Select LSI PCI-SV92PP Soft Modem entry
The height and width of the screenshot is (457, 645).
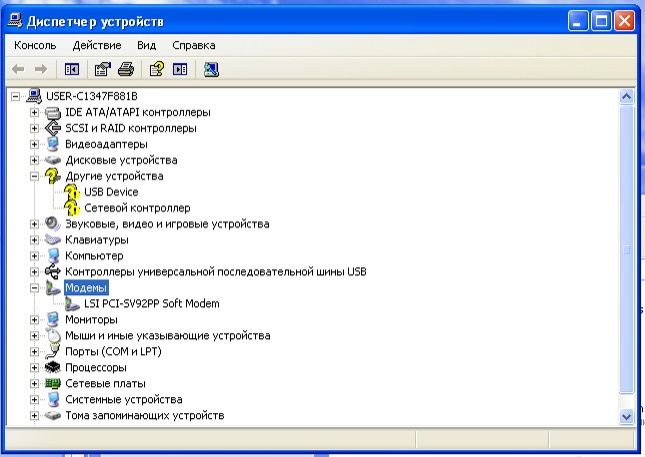point(152,304)
